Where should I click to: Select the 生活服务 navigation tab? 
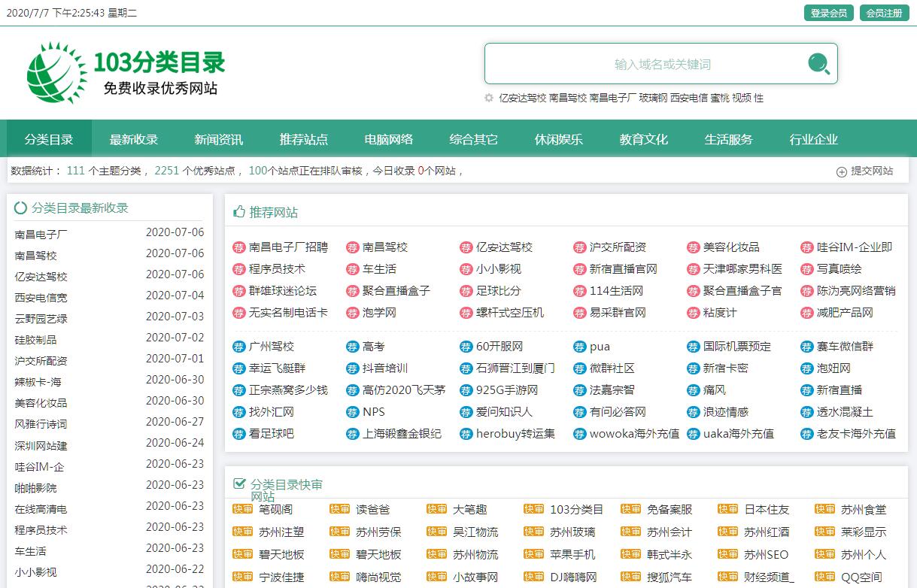(x=728, y=139)
